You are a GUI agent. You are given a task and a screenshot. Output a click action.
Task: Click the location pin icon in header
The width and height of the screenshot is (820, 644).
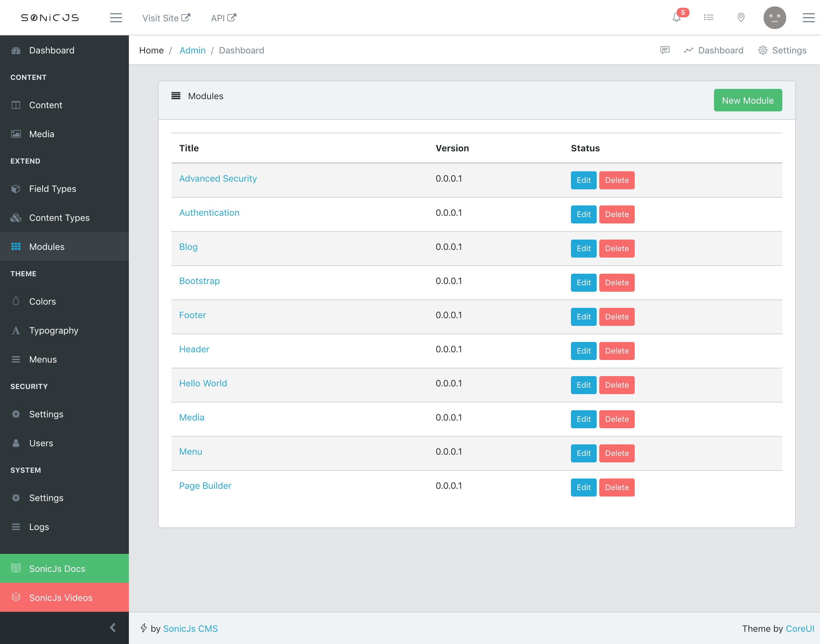tap(740, 17)
